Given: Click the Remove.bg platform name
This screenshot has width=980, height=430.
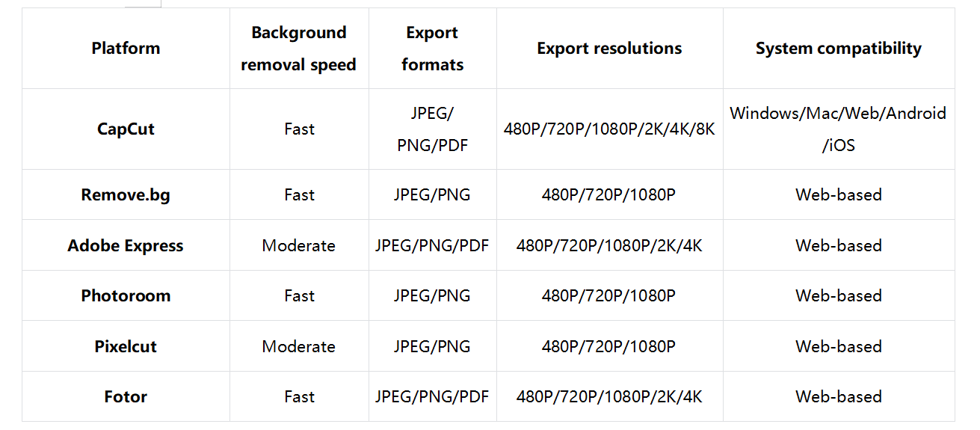Looking at the screenshot, I should 126,194.
